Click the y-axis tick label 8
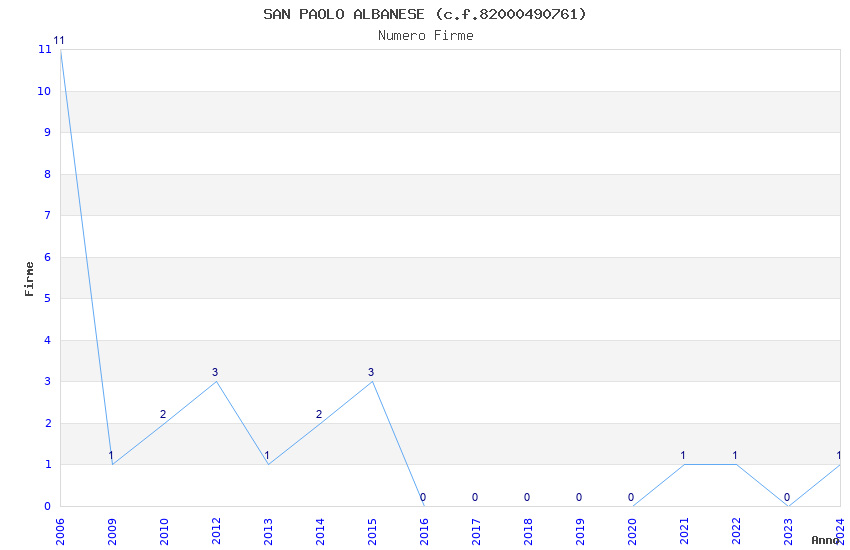The width and height of the screenshot is (850, 550). (x=48, y=174)
